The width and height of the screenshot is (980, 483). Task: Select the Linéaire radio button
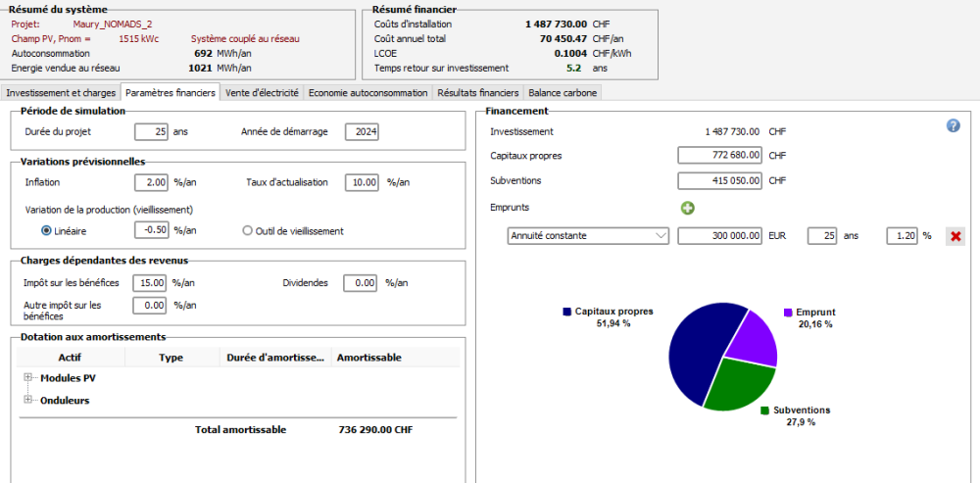[46, 231]
